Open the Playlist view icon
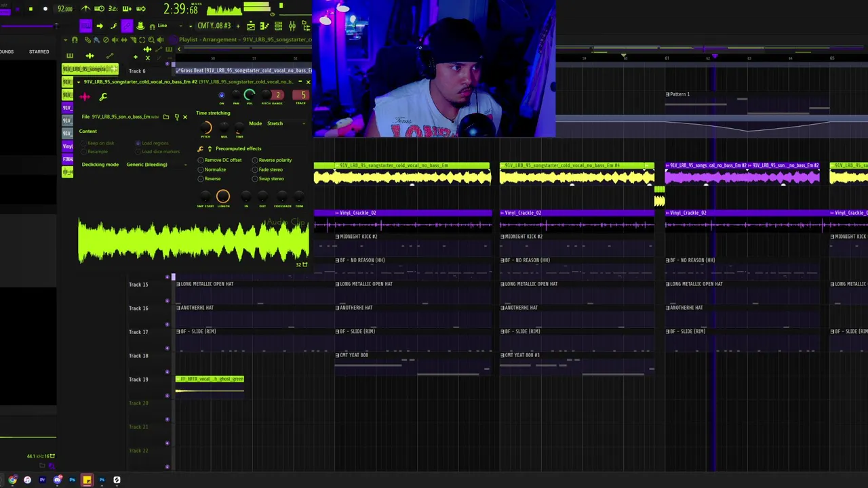The width and height of the screenshot is (868, 488). click(251, 26)
